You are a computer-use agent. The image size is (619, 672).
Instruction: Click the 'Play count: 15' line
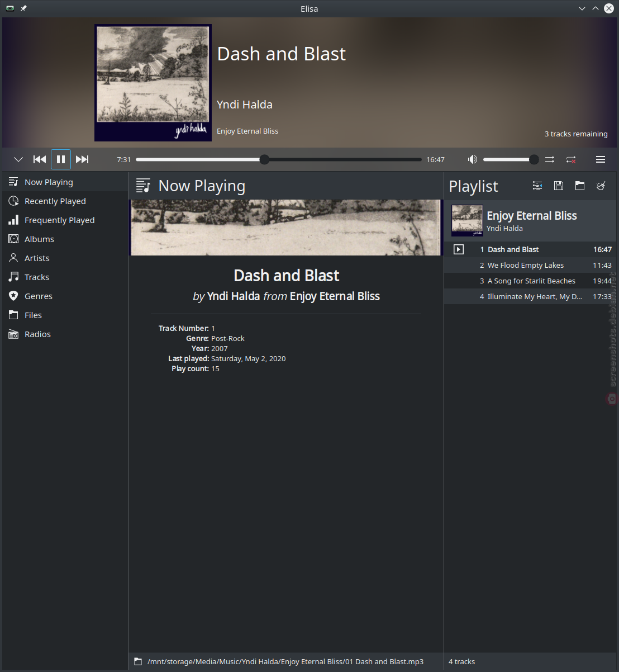point(196,369)
